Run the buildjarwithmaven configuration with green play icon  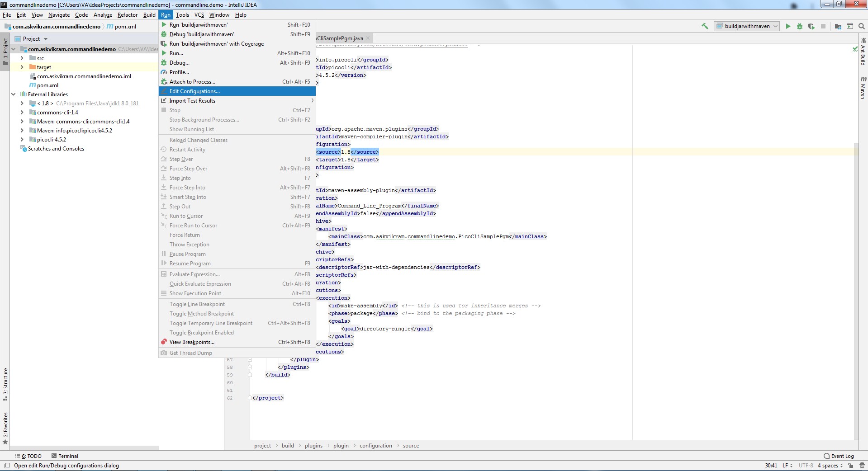[x=787, y=26]
